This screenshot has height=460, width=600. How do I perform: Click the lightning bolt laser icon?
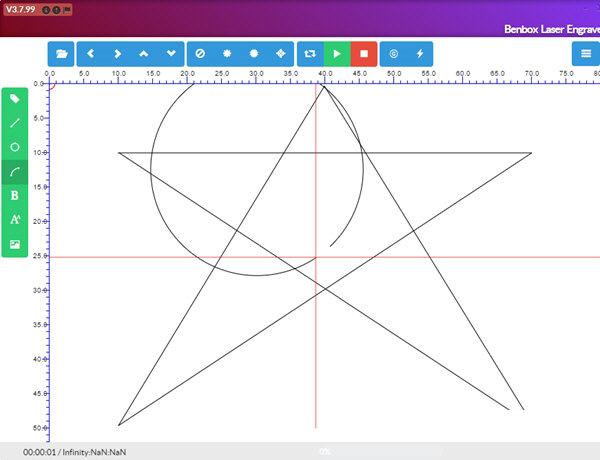coord(420,53)
